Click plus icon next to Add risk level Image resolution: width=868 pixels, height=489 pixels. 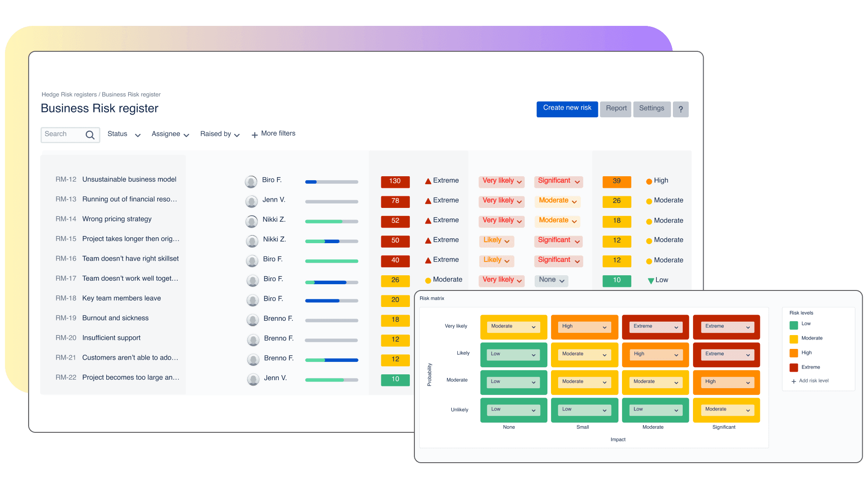793,381
